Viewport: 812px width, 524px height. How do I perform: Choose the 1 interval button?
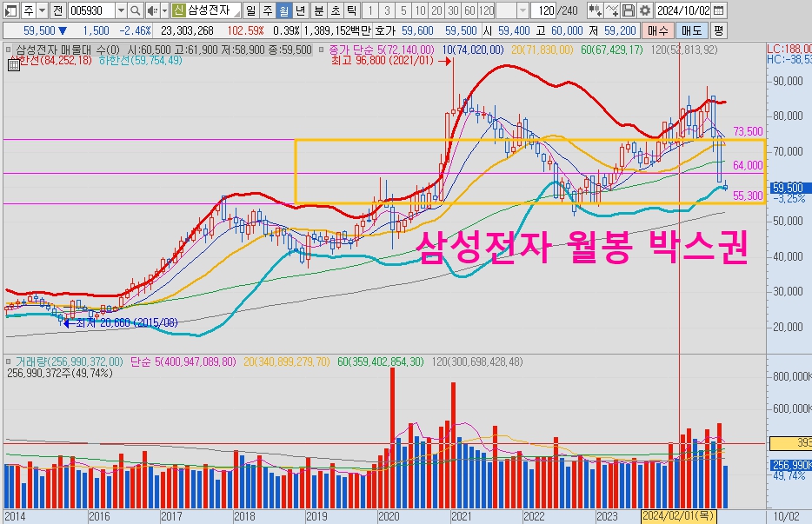coord(370,10)
